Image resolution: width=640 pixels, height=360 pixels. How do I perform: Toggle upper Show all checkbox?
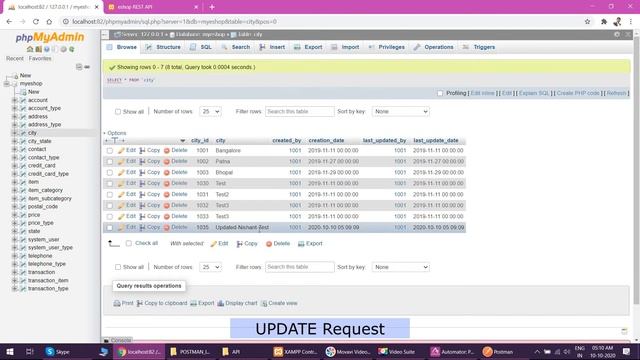118,111
